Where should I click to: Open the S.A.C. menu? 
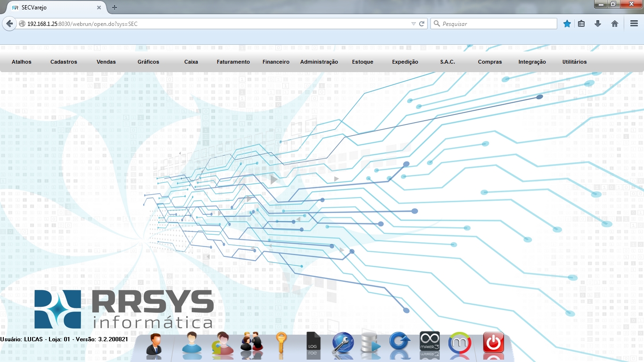tap(447, 62)
